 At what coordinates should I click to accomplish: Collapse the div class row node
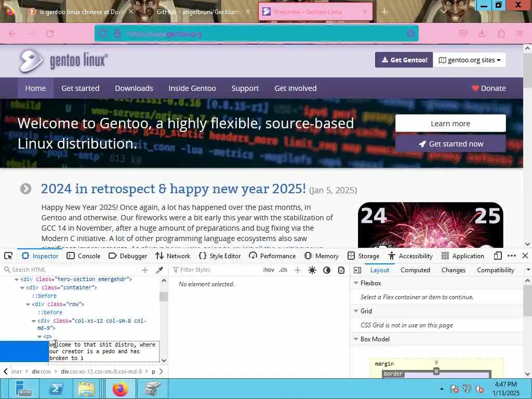point(28,304)
